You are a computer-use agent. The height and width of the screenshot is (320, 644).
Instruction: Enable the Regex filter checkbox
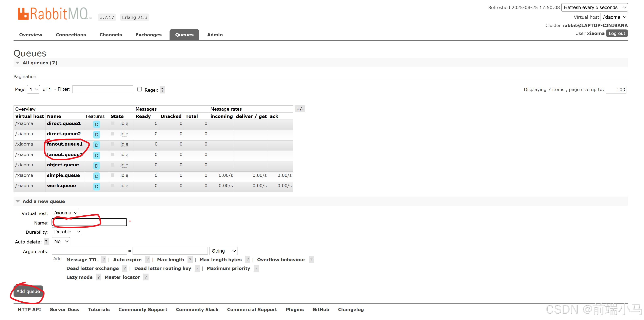tap(139, 89)
